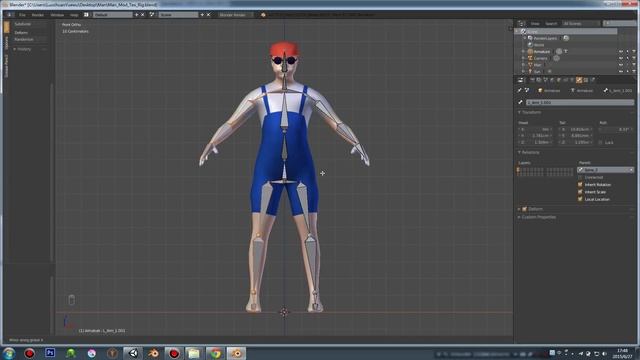Click the Blender logo icon in the top bar
The width and height of the screenshot is (640, 360).
[x=263, y=15]
